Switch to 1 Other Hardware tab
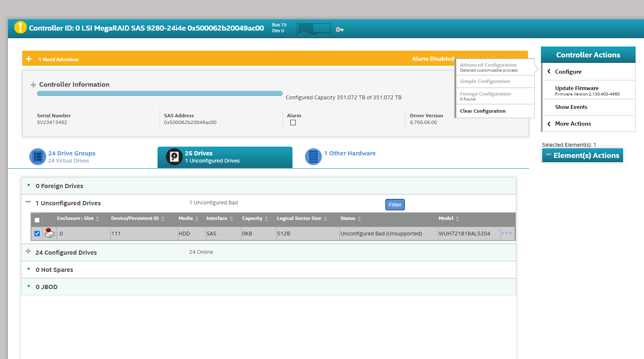This screenshot has height=359, width=644. [340, 157]
